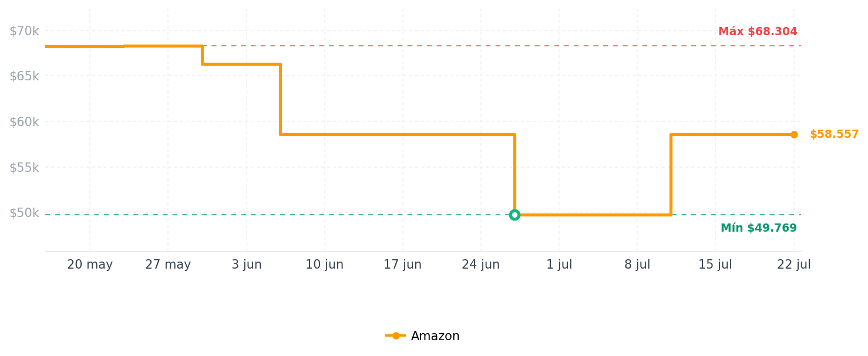The height and width of the screenshot is (356, 868).
Task: Click the orange endpoint dot at $58.557
Action: [x=794, y=134]
